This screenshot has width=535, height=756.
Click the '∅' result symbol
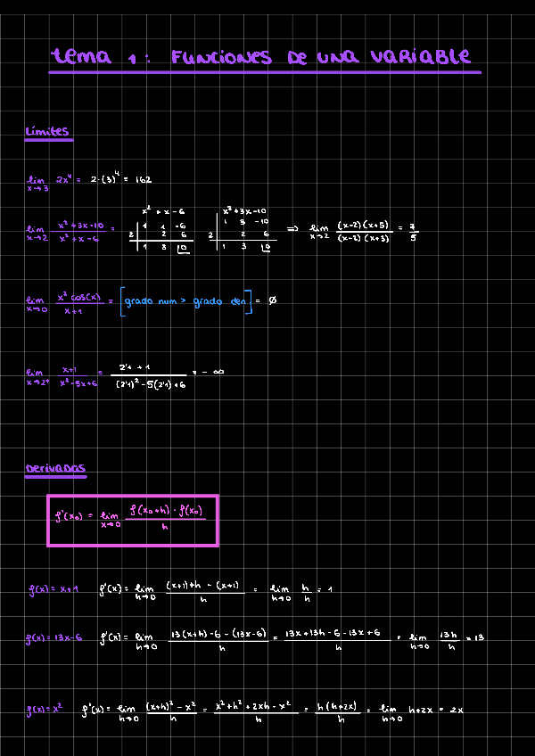click(x=273, y=300)
